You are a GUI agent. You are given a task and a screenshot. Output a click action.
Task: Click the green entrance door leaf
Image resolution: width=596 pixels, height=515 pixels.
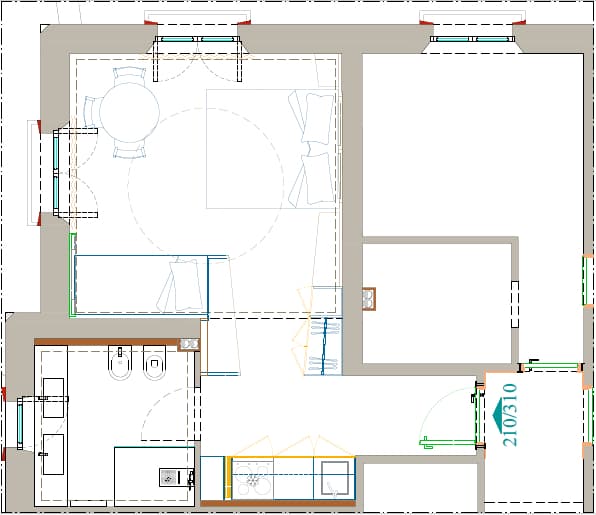(x=448, y=442)
